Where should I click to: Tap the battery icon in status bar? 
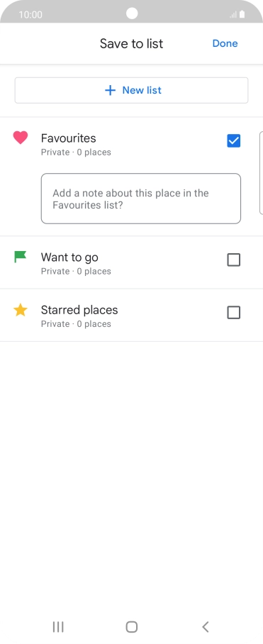tap(242, 14)
